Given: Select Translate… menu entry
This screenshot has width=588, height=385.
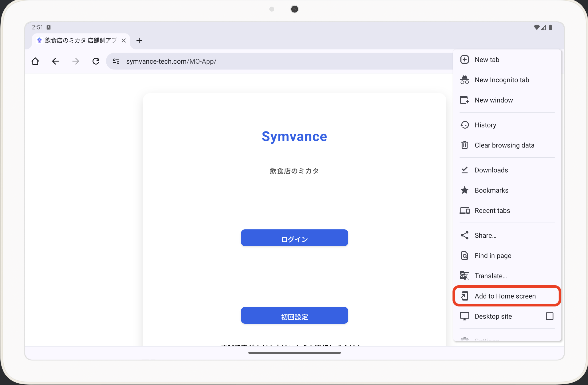Looking at the screenshot, I should 507,276.
